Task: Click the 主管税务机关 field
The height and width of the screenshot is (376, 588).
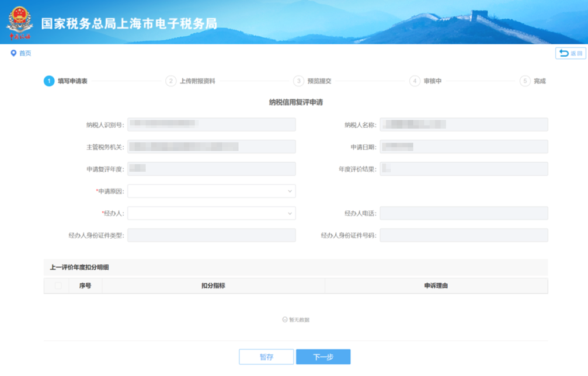Action: (x=211, y=147)
